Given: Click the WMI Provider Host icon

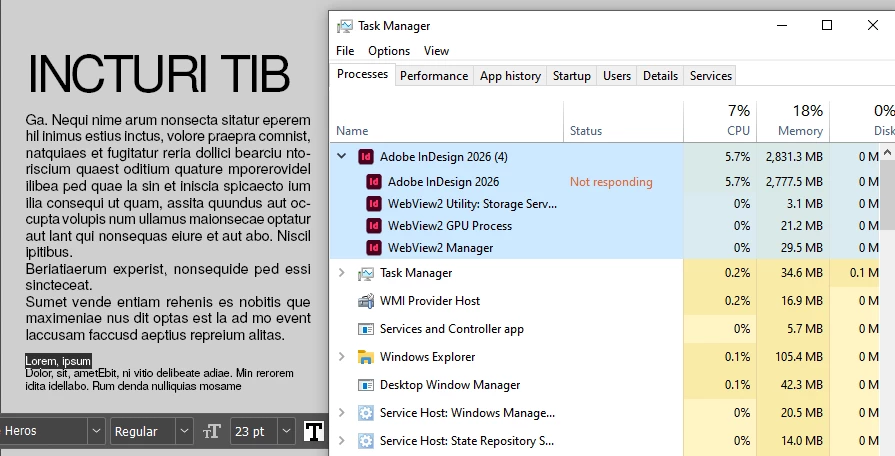Looking at the screenshot, I should coord(365,301).
